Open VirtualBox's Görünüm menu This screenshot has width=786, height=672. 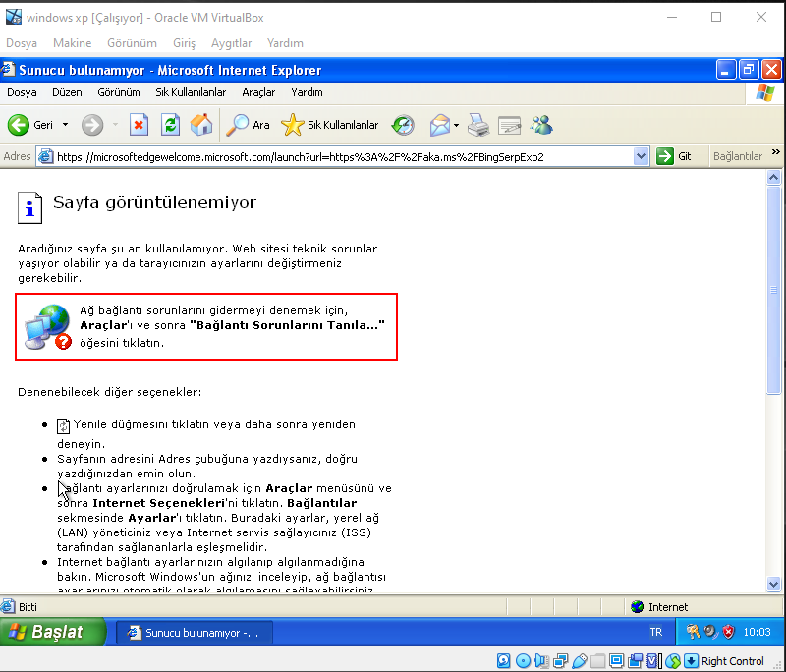(x=133, y=43)
